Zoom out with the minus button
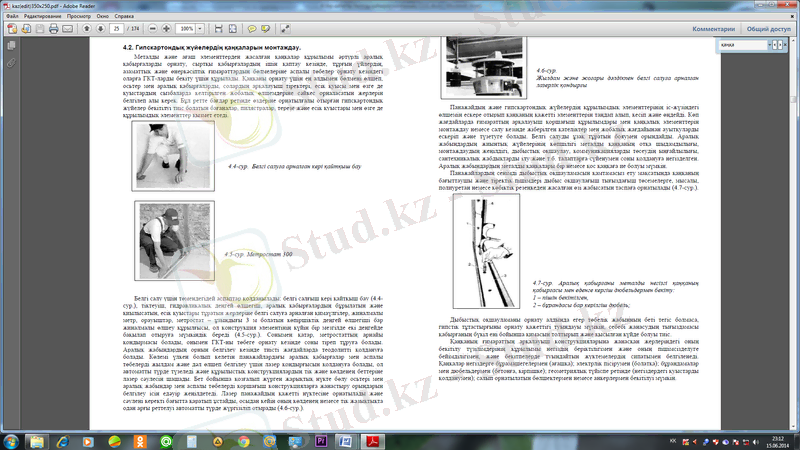The image size is (800, 450). point(153,29)
